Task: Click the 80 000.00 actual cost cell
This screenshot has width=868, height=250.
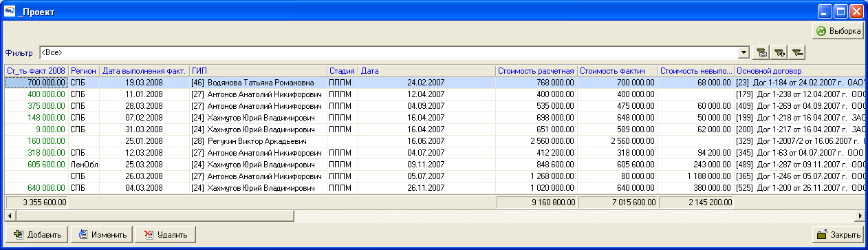Action: 617,176
